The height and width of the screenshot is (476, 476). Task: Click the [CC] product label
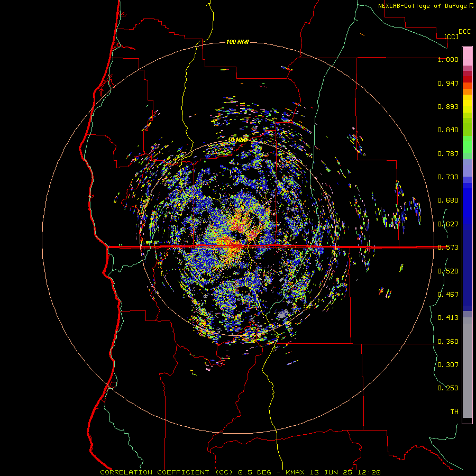tap(451, 36)
